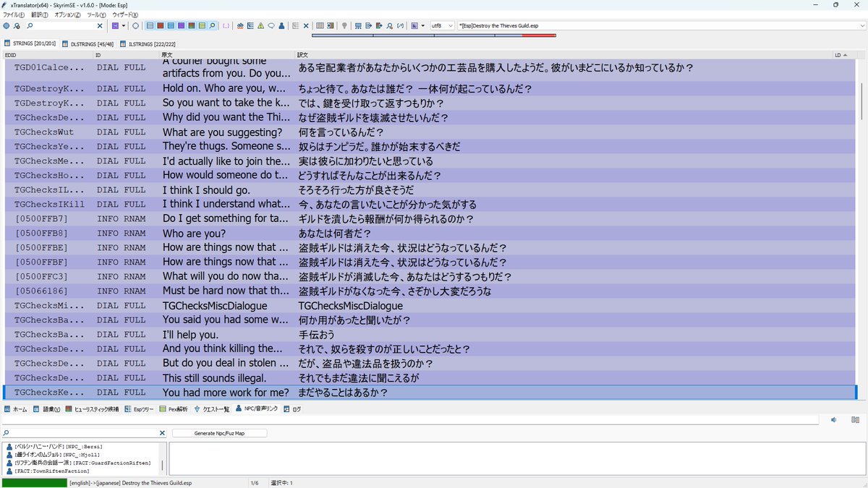Click the image icon left of utf8 box

click(x=414, y=25)
